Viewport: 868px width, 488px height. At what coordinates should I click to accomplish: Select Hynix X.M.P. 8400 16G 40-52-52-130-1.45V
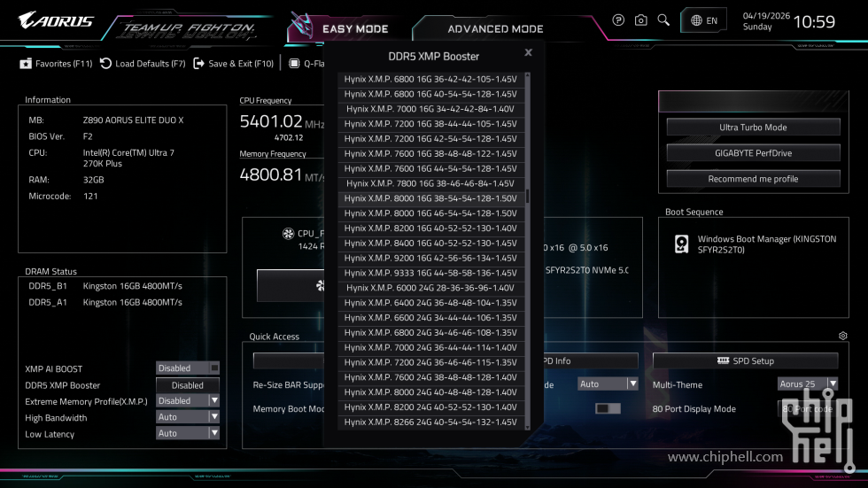click(x=430, y=244)
